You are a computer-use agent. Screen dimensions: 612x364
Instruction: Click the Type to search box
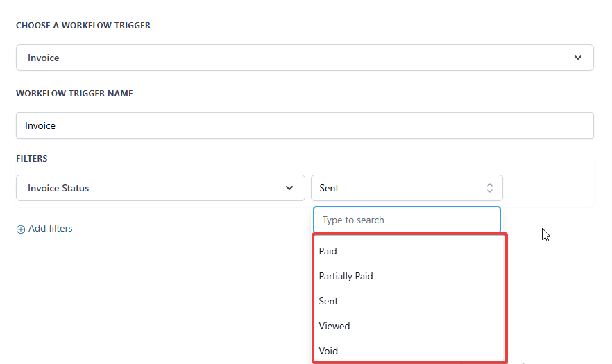407,220
